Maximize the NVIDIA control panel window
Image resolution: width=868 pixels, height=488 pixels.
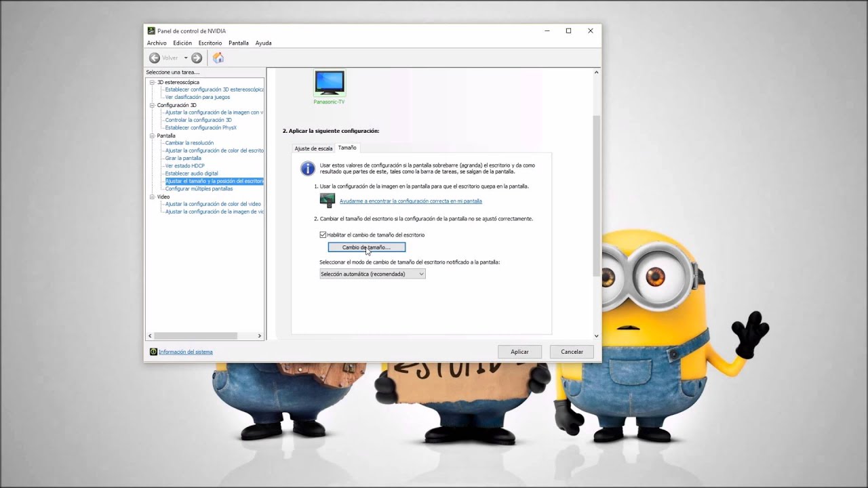pos(568,30)
